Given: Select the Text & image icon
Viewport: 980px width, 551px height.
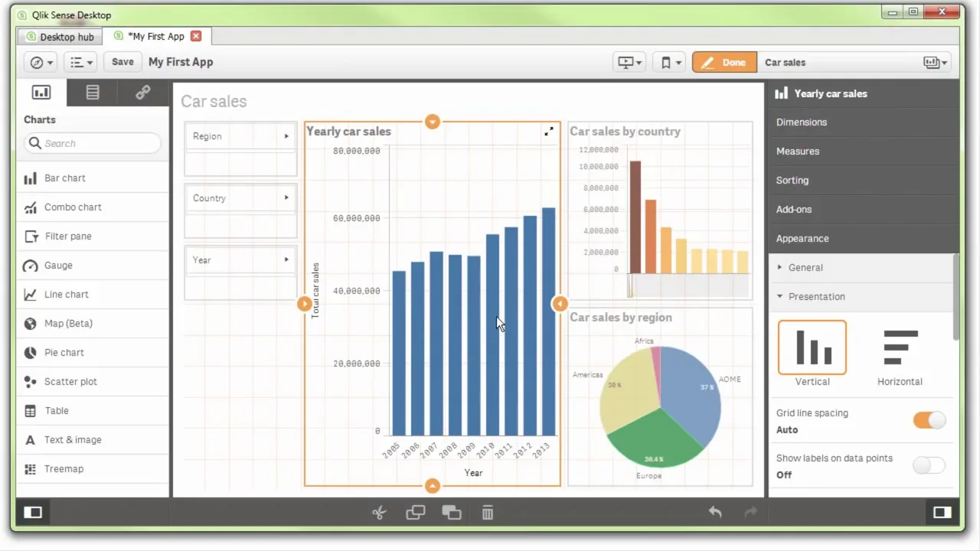Looking at the screenshot, I should (31, 440).
